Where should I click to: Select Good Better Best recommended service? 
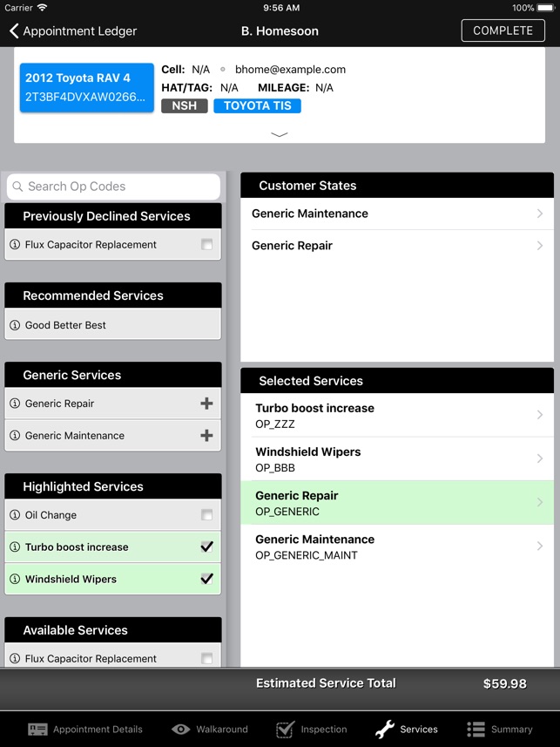pos(113,325)
